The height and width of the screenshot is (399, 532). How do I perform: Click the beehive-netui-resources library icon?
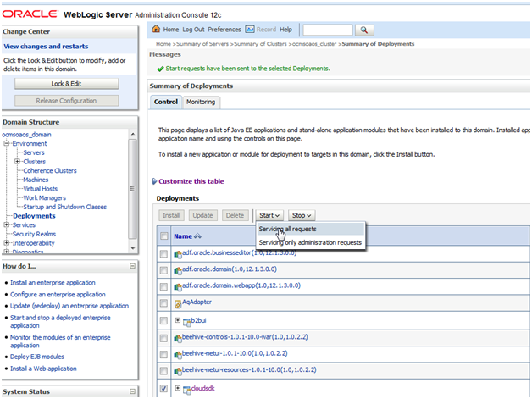coord(178,371)
